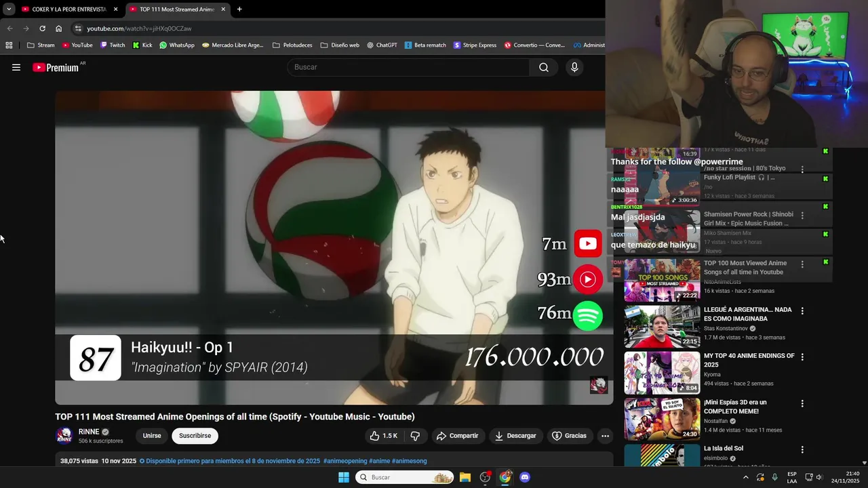Open the YouTube bookmark
The height and width of the screenshot is (488, 868).
pyautogui.click(x=77, y=45)
